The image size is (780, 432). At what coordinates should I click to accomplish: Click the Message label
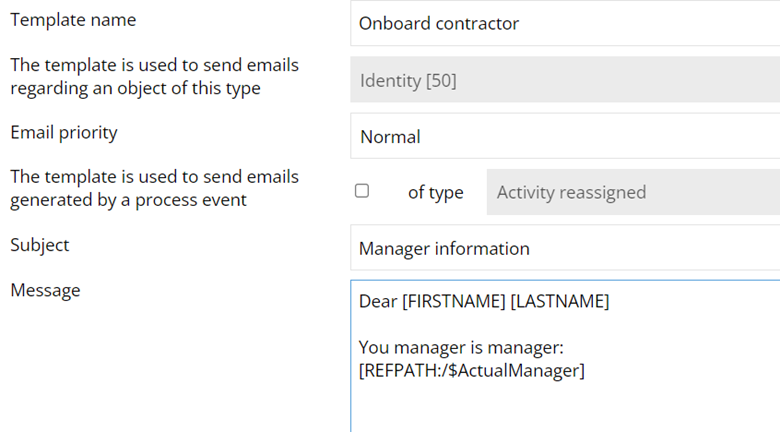[x=45, y=290]
